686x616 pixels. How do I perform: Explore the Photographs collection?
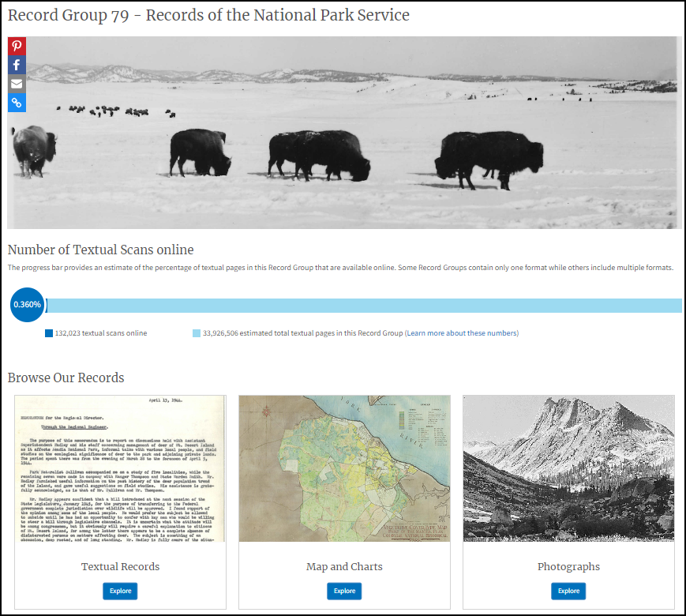click(568, 591)
